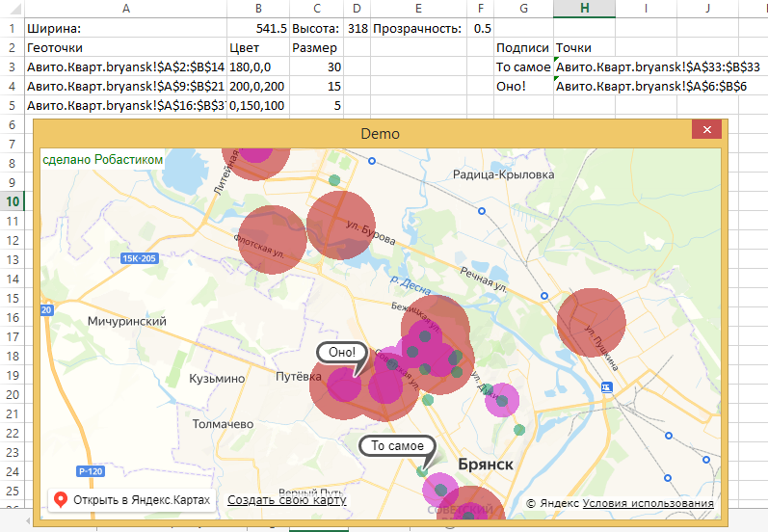Open the Условия использования link

[x=648, y=503]
